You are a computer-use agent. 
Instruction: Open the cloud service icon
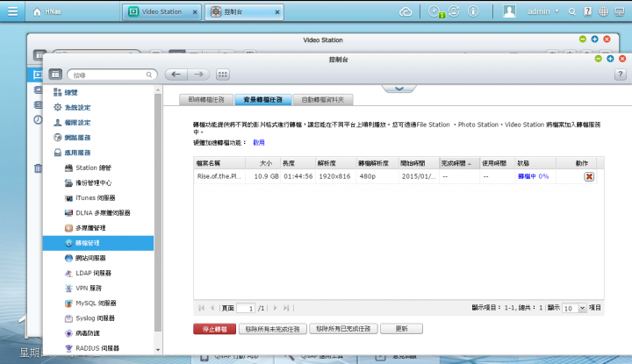(406, 11)
